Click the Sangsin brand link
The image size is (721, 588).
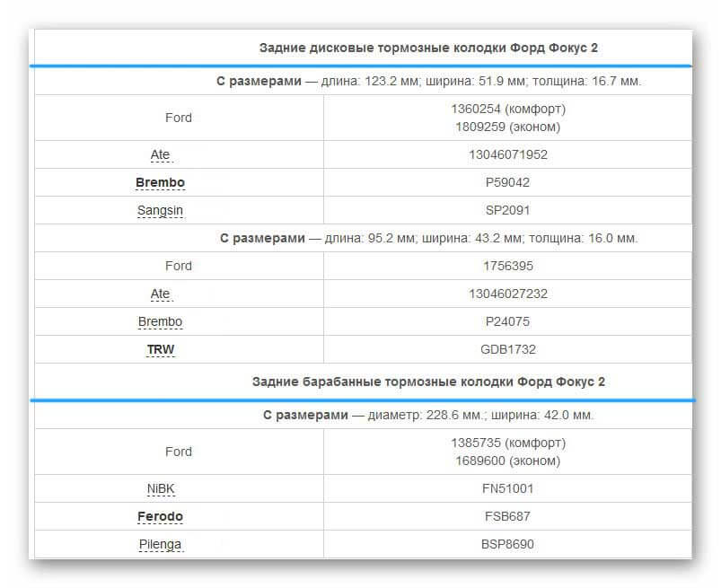[160, 210]
